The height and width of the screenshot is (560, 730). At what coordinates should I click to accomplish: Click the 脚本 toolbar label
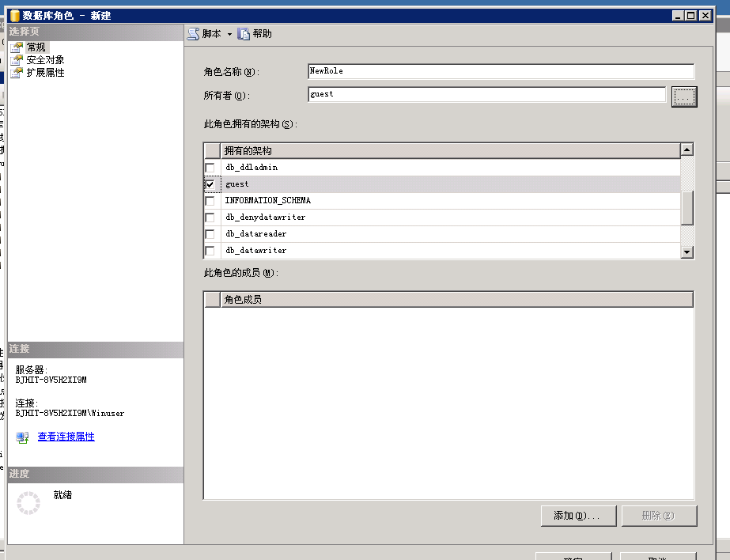211,34
